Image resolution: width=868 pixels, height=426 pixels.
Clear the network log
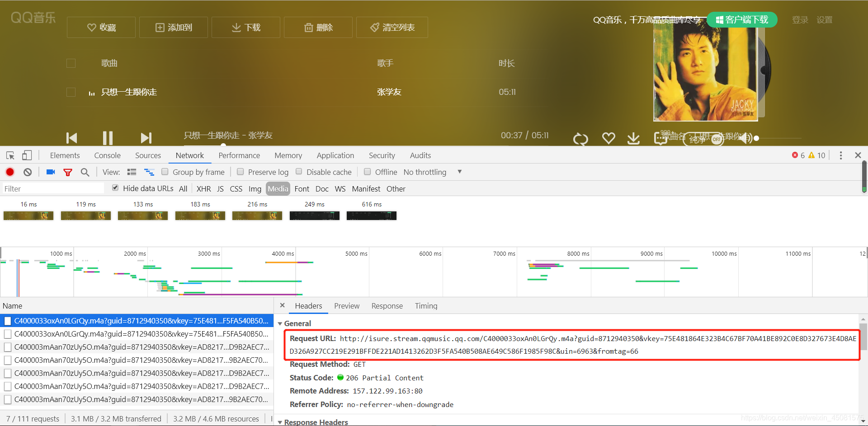pyautogui.click(x=28, y=172)
